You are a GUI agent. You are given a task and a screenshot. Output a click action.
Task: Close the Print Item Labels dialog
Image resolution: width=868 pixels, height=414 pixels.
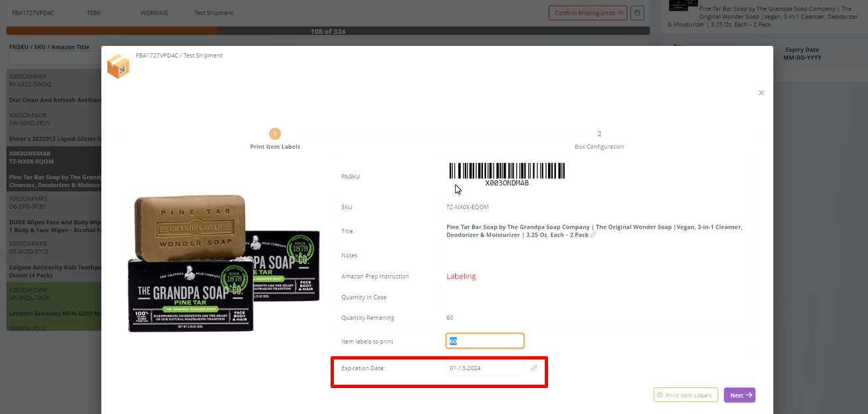762,93
